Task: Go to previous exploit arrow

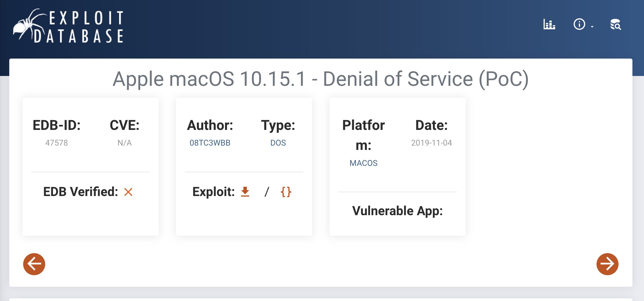Action: tap(34, 264)
